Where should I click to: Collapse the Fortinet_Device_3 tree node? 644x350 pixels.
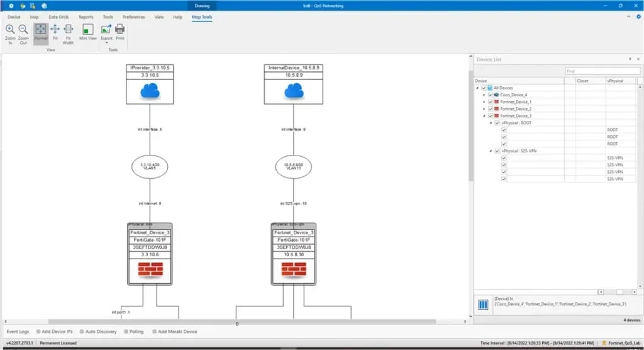(484, 116)
